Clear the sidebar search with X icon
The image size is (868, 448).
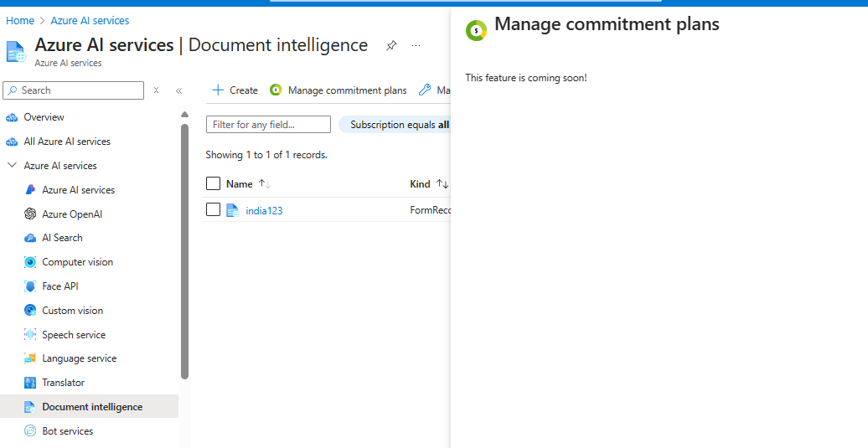pyautogui.click(x=156, y=90)
